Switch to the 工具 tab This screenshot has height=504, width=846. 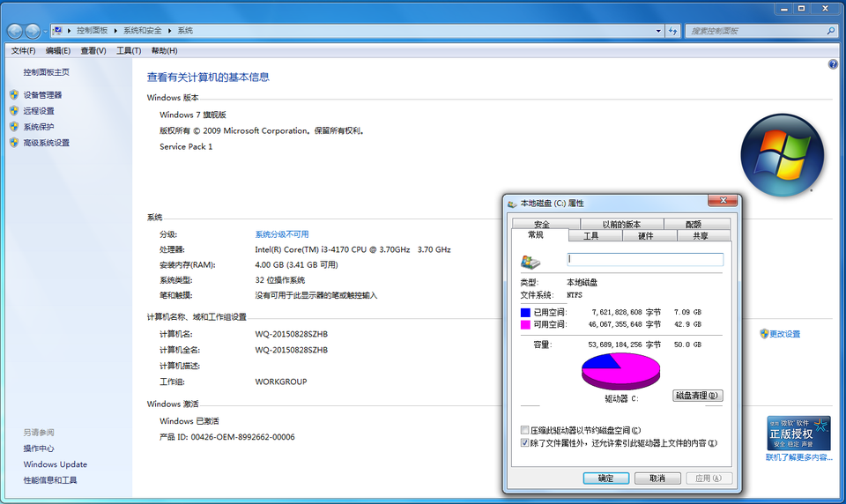[590, 236]
